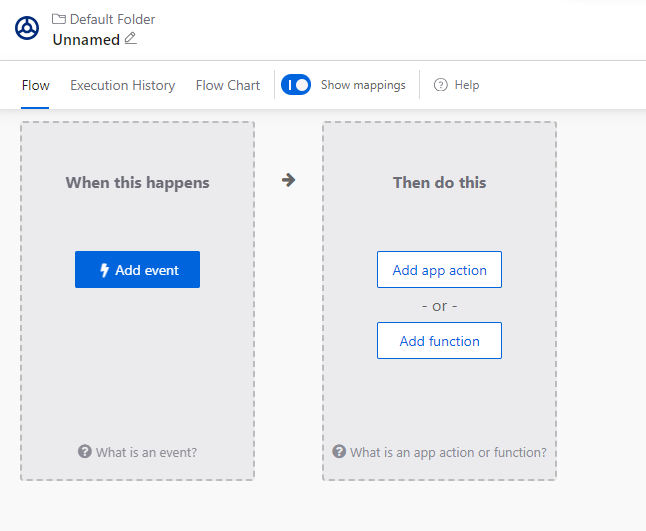Click the Add function button
The width and height of the screenshot is (646, 531).
(440, 341)
